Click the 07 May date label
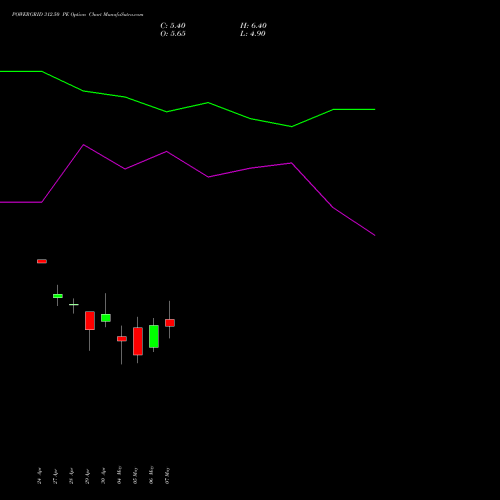Viewport: 500px width, 500px height. 167,475
